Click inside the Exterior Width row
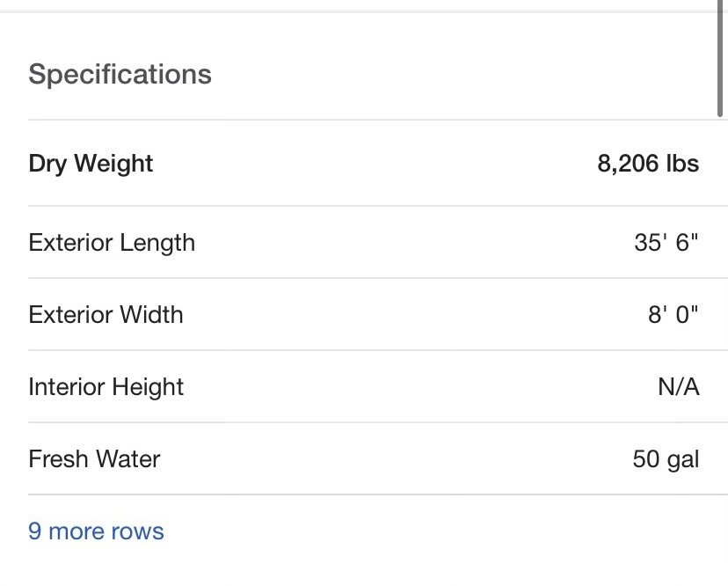Image resolution: width=728 pixels, height=586 pixels. pyautogui.click(x=378, y=315)
